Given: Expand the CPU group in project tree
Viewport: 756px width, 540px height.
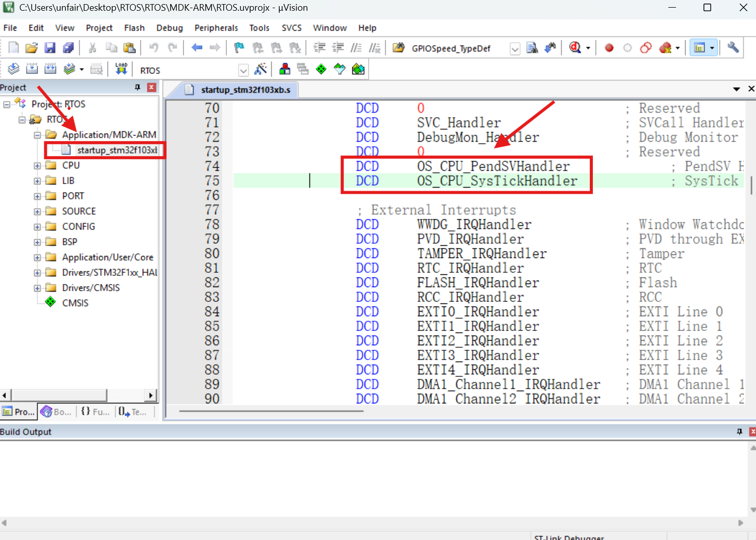Looking at the screenshot, I should (x=37, y=166).
